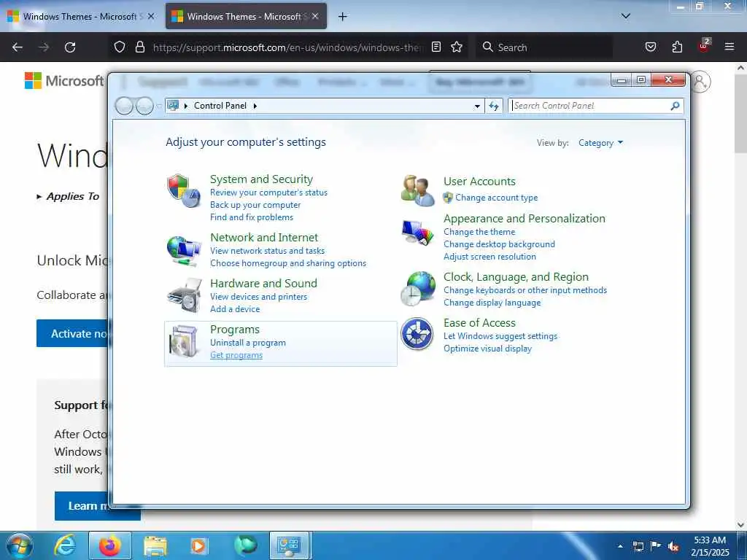This screenshot has width=747, height=560.
Task: Open the Ease of Access icon
Action: click(x=417, y=334)
